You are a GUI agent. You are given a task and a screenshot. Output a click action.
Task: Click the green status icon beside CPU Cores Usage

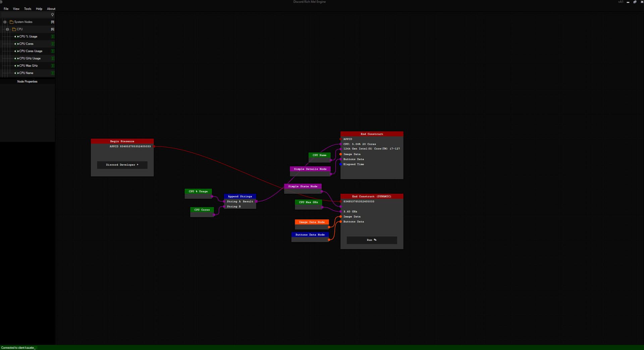pos(53,51)
